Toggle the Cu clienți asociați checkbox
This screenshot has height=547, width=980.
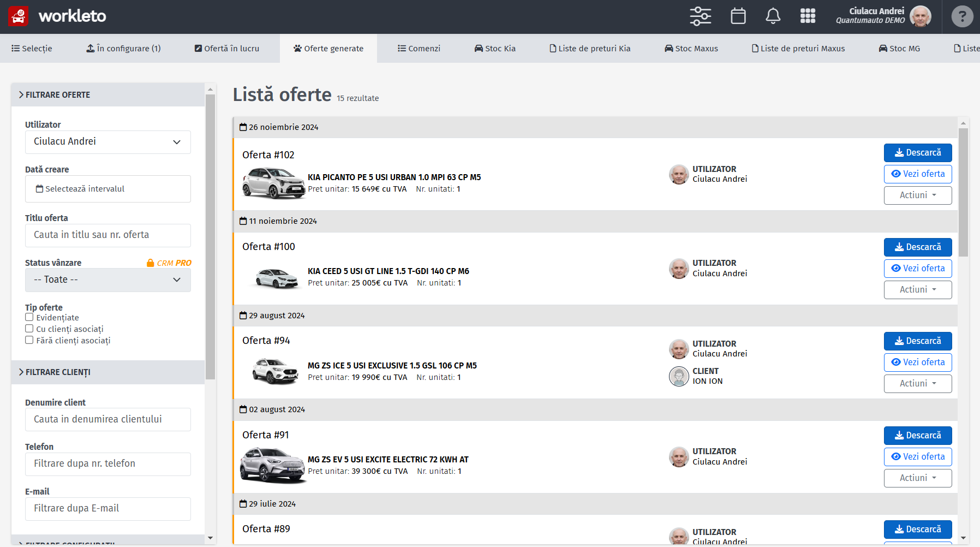coord(29,329)
